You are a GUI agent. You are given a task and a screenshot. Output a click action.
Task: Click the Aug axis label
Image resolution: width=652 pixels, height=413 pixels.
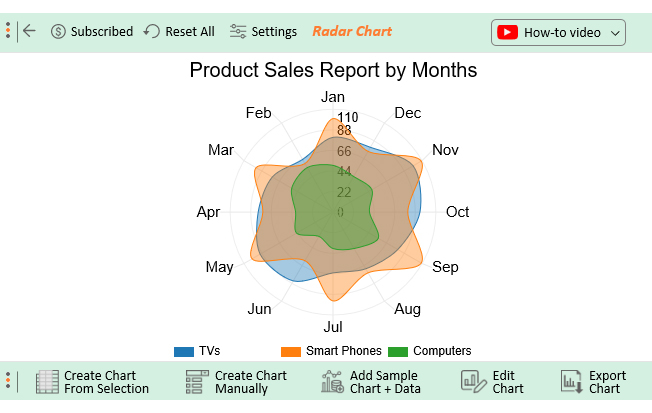(407, 309)
